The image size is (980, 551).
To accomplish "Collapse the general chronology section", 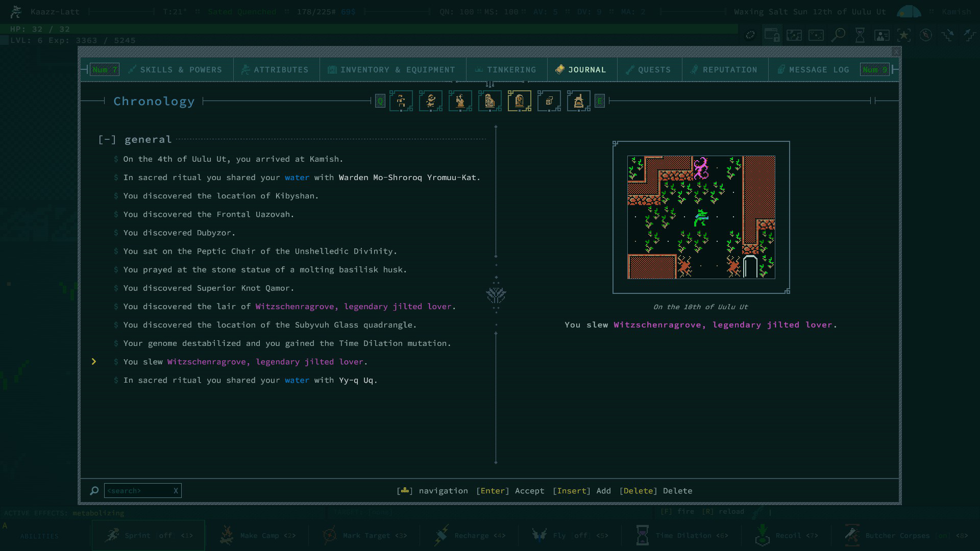I will (107, 139).
